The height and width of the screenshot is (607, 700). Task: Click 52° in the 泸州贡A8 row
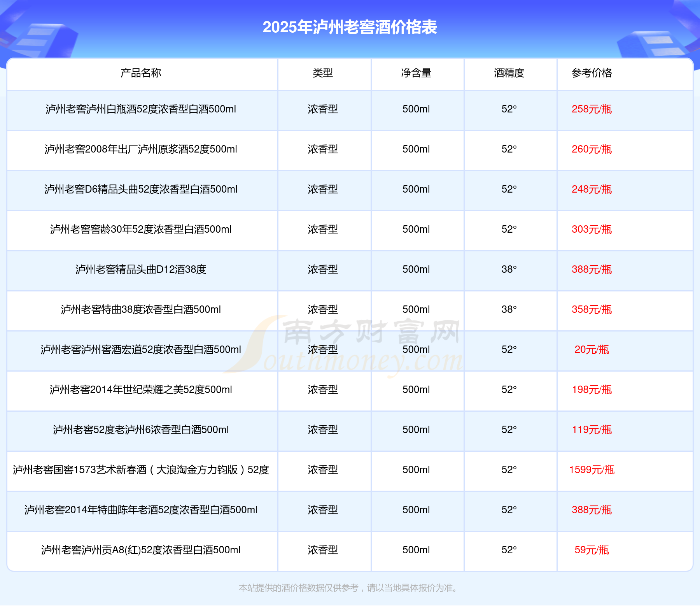pos(509,550)
